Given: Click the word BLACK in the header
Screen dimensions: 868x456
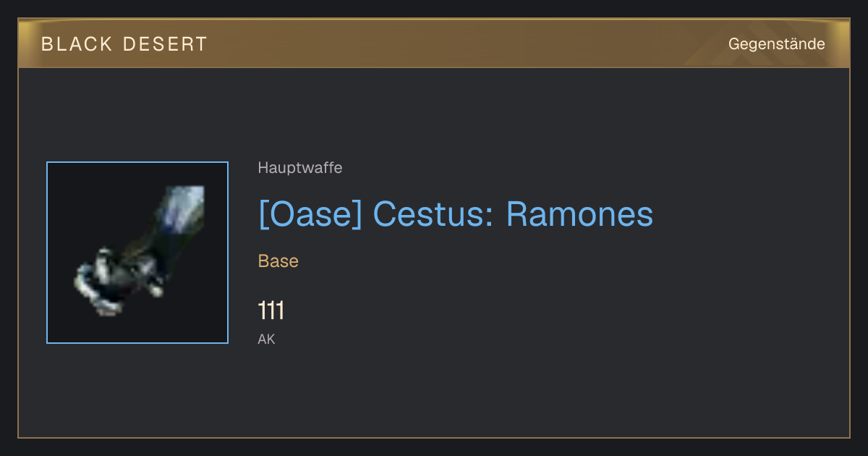Looking at the screenshot, I should tap(77, 44).
